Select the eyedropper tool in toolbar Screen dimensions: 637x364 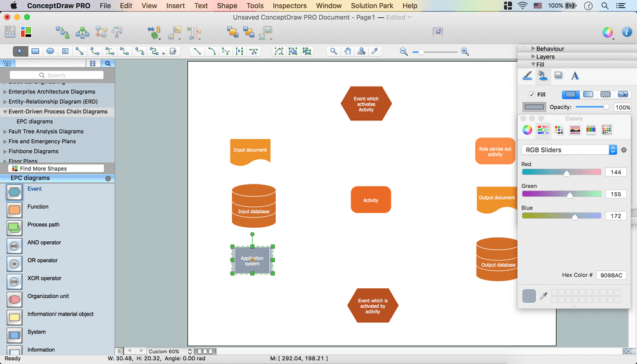375,51
